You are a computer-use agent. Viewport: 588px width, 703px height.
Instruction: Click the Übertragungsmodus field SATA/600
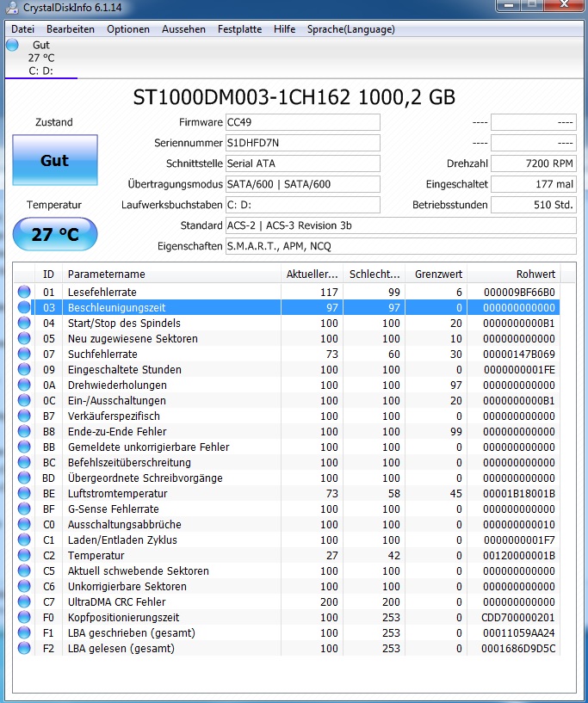pyautogui.click(x=303, y=184)
